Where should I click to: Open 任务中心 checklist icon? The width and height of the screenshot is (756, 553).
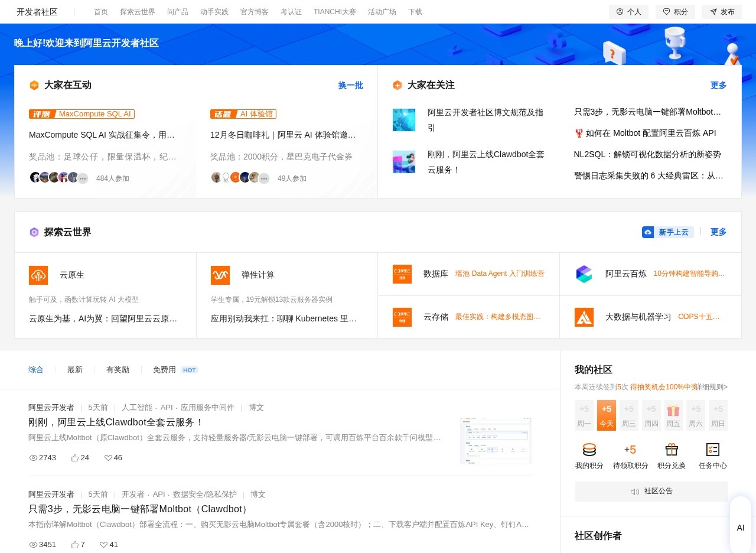click(713, 449)
